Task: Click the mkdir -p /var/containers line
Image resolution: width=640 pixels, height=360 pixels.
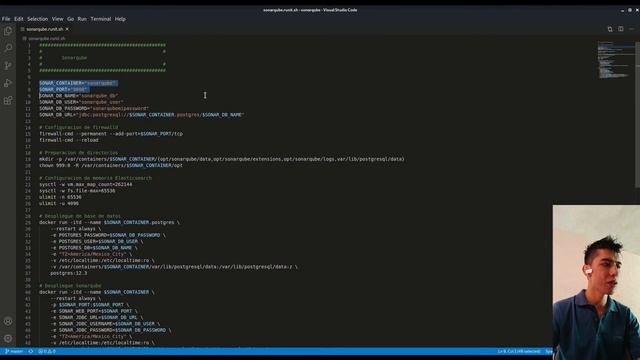Action: click(x=222, y=159)
